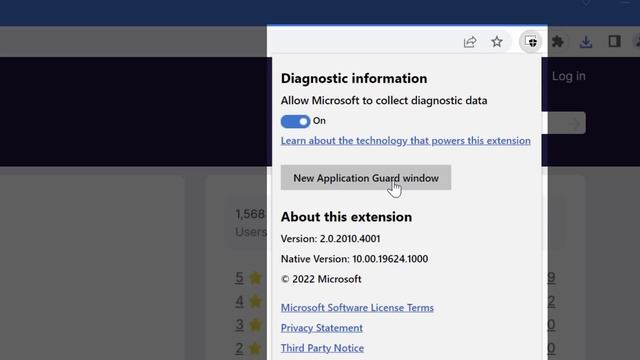This screenshot has width=640, height=360.
Task: Open Application Guard extension shield icon
Action: (x=531, y=42)
